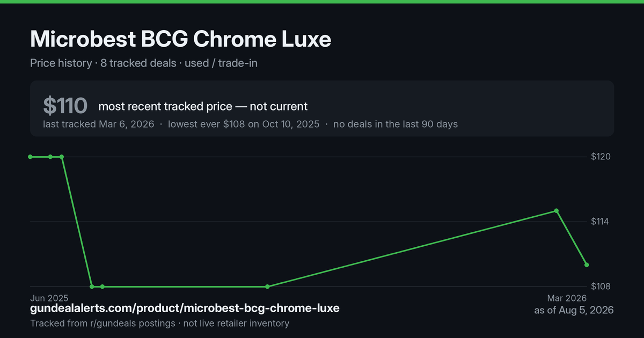Image resolution: width=644 pixels, height=338 pixels.
Task: Click the 'as of Aug 5, 2026' date stamp
Action: pyautogui.click(x=574, y=310)
